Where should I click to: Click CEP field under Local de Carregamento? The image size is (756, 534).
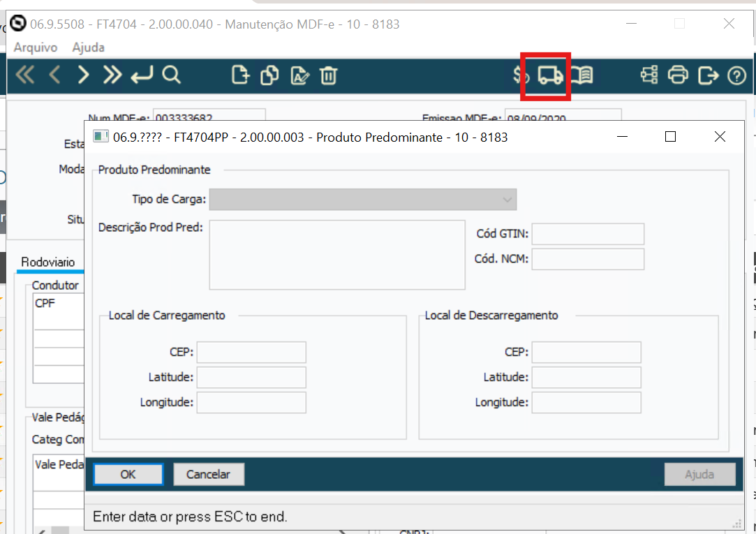251,353
